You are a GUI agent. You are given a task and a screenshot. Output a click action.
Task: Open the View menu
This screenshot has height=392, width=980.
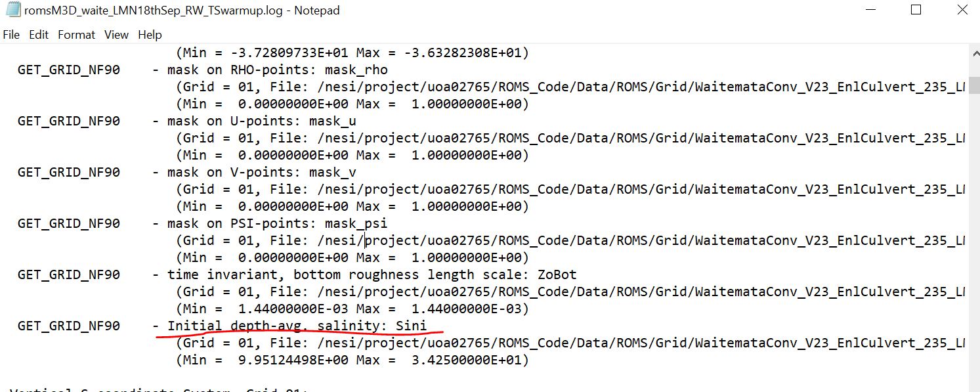tap(116, 35)
